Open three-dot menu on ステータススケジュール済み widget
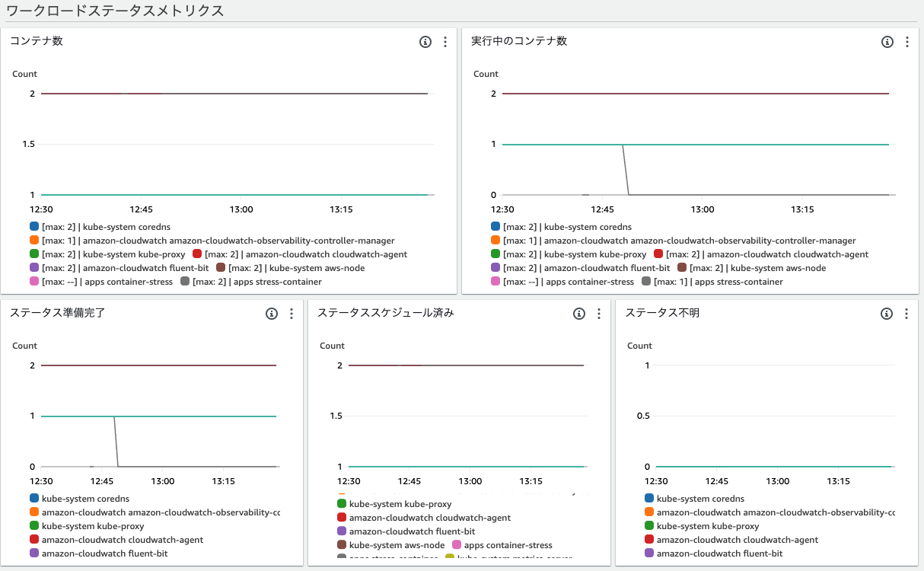 click(x=599, y=314)
